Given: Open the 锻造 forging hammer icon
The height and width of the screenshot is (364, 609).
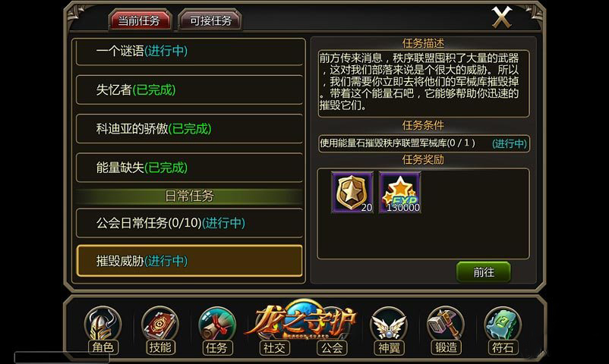Looking at the screenshot, I should click(446, 330).
